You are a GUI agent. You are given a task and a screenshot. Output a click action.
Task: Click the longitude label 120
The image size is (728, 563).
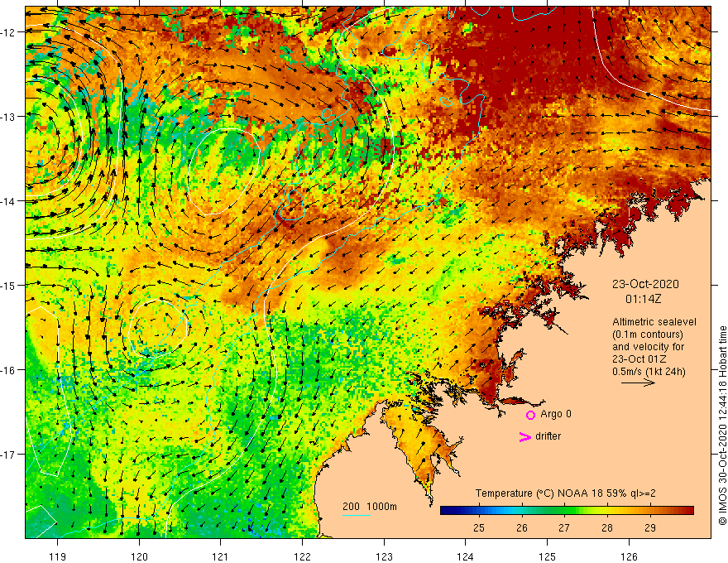pos(139,556)
